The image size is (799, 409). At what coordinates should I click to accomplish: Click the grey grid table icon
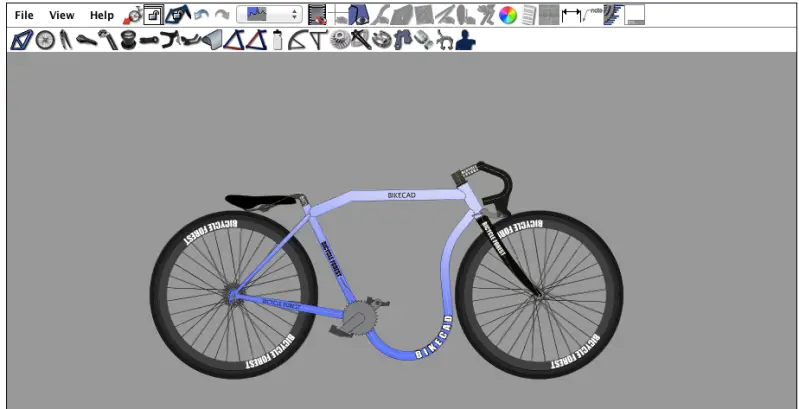(549, 15)
